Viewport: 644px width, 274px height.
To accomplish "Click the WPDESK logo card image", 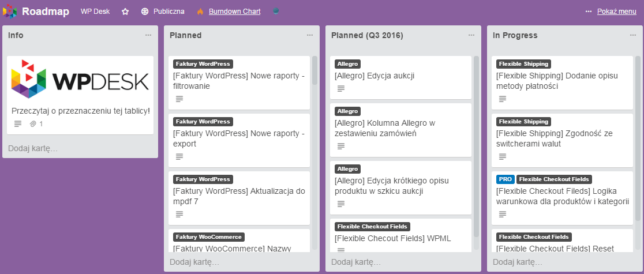I will coord(80,79).
